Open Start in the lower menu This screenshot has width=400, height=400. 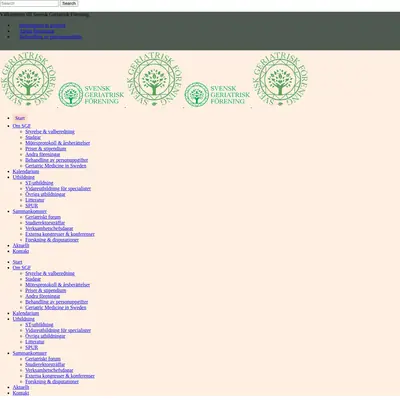click(x=17, y=262)
